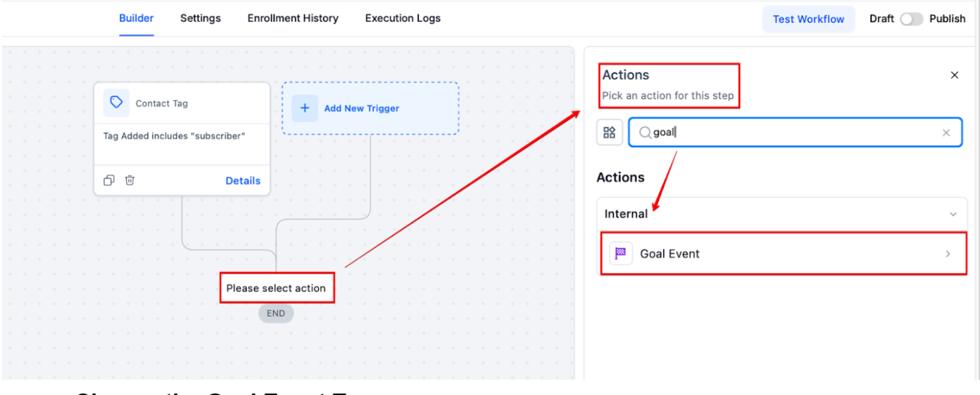The image size is (980, 395).
Task: Close the Actions panel
Action: pyautogui.click(x=954, y=75)
